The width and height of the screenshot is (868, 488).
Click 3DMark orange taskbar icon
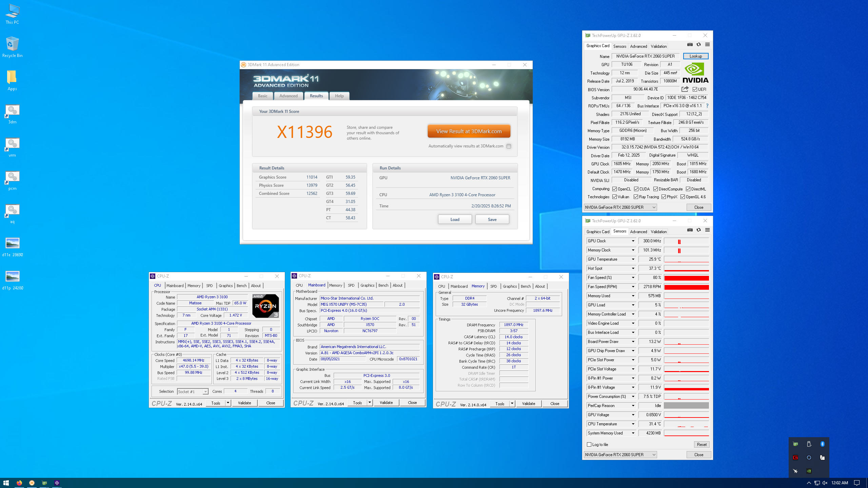(32, 483)
